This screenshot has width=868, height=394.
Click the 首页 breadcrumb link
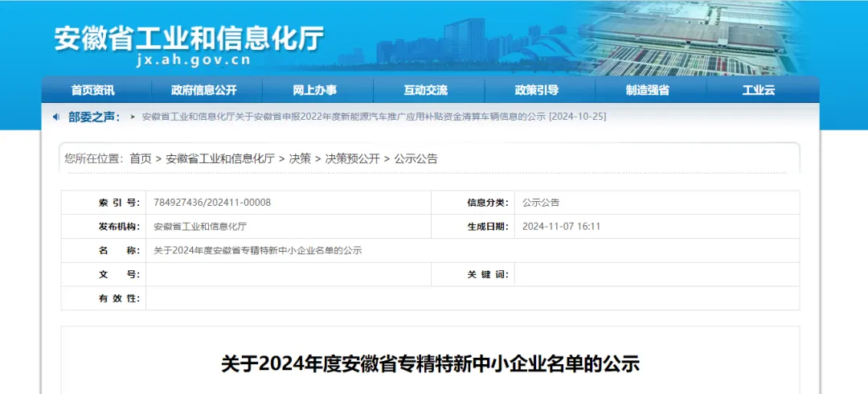[141, 159]
